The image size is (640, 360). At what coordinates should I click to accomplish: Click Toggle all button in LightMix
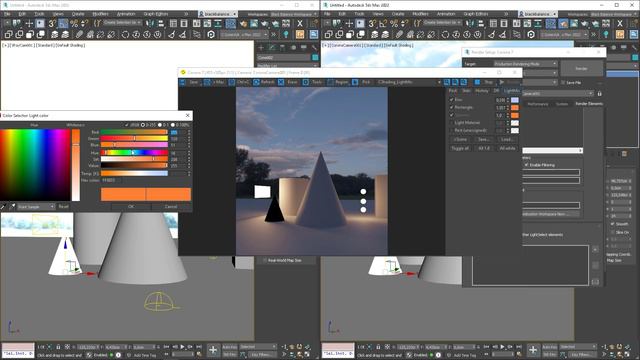(x=460, y=148)
